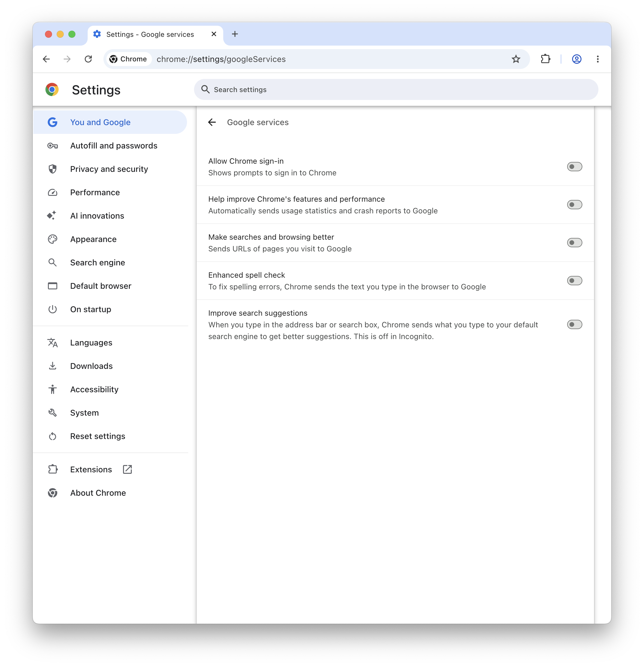Open Accessibility settings
Viewport: 644px width, 667px height.
(110, 389)
